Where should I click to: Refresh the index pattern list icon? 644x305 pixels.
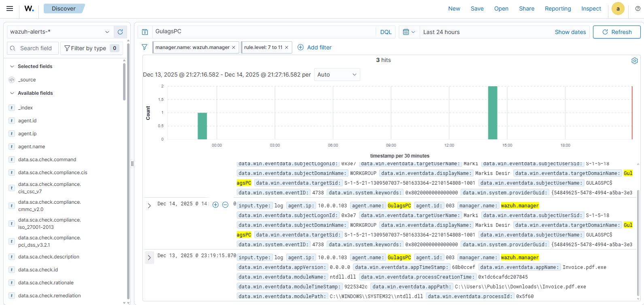point(120,32)
